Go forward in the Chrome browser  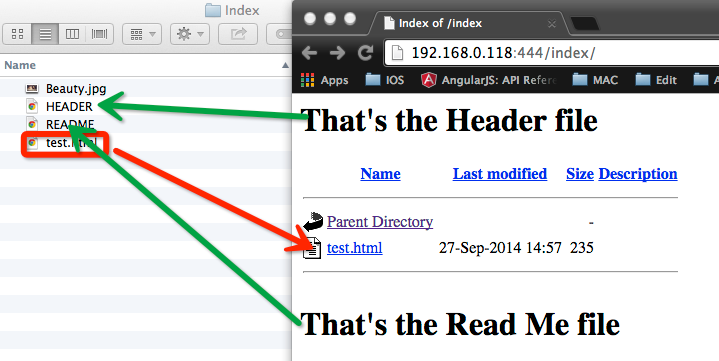337,53
